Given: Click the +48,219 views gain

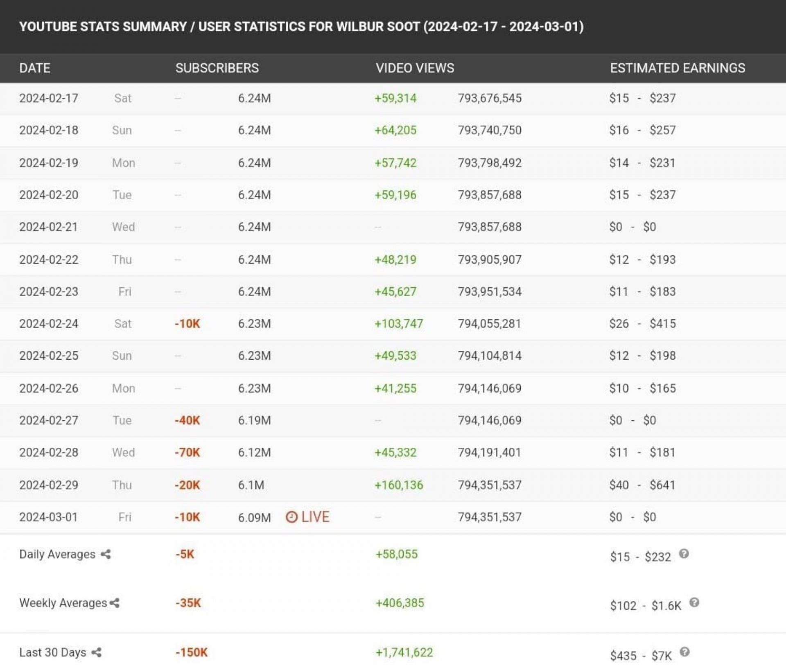Looking at the screenshot, I should pos(395,259).
